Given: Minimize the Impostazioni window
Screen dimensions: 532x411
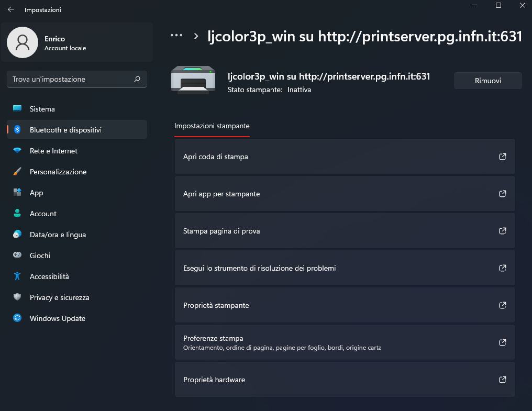Looking at the screenshot, I should pyautogui.click(x=474, y=5).
